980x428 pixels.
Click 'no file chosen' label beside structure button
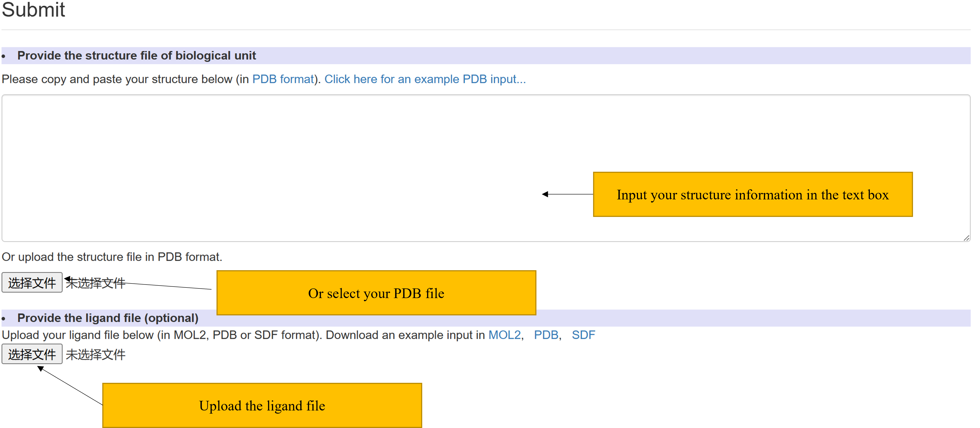(x=96, y=283)
